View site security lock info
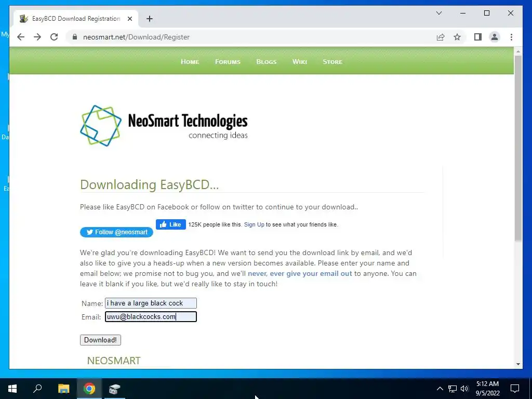This screenshot has width=532, height=399. coord(75,37)
